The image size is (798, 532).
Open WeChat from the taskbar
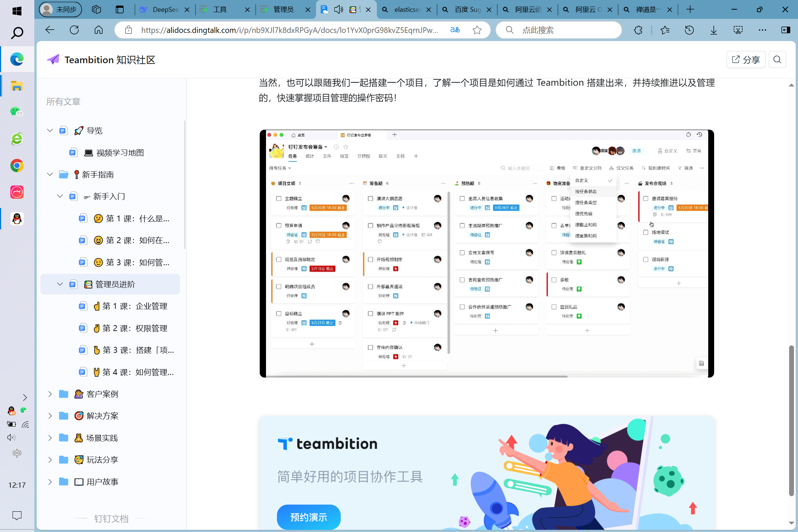[x=17, y=112]
